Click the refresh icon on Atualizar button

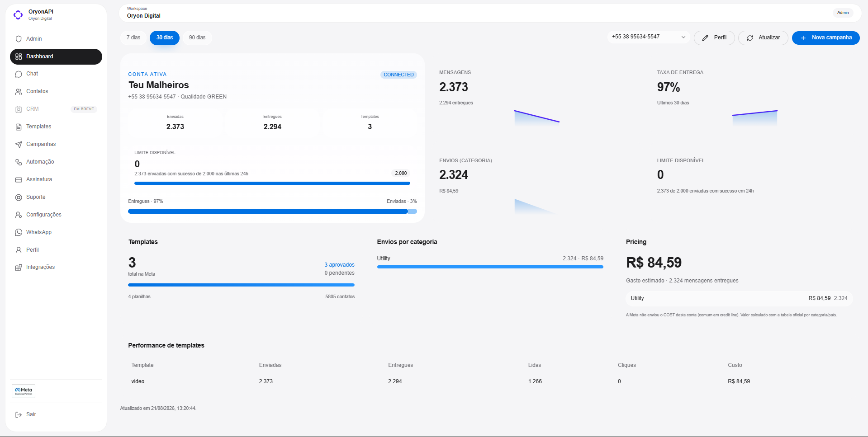pos(750,38)
